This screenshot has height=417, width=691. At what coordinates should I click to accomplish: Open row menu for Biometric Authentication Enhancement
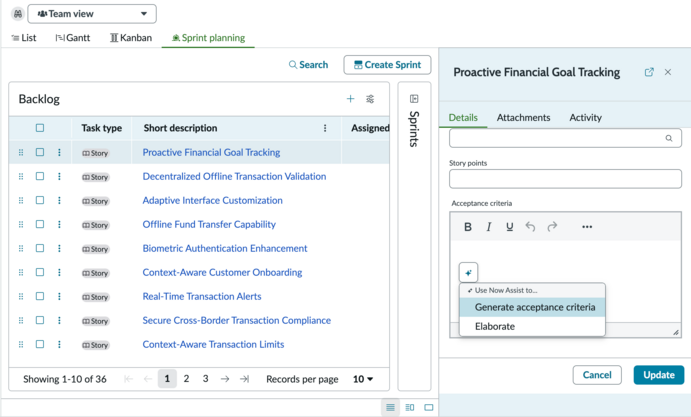click(59, 248)
